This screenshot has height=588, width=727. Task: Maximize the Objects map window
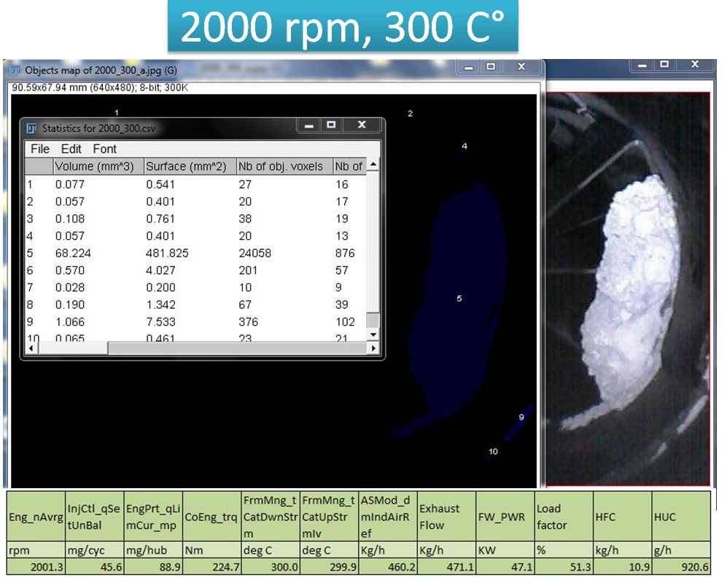coord(491,66)
